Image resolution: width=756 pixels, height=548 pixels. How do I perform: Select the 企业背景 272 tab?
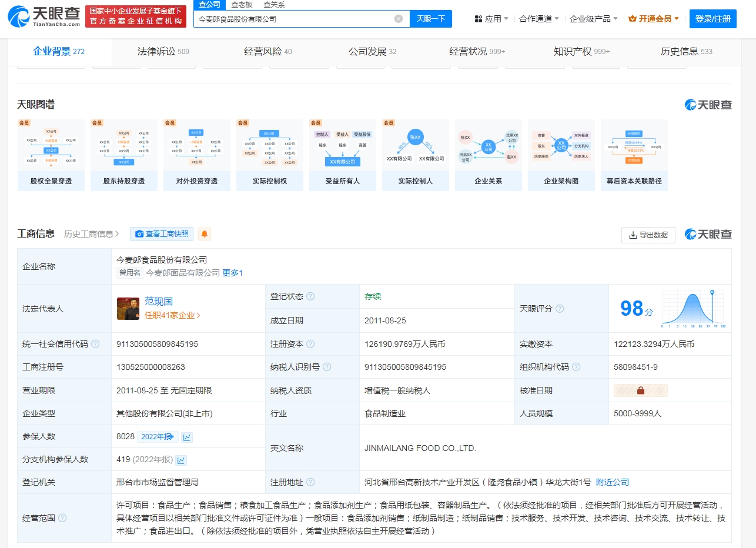[59, 52]
